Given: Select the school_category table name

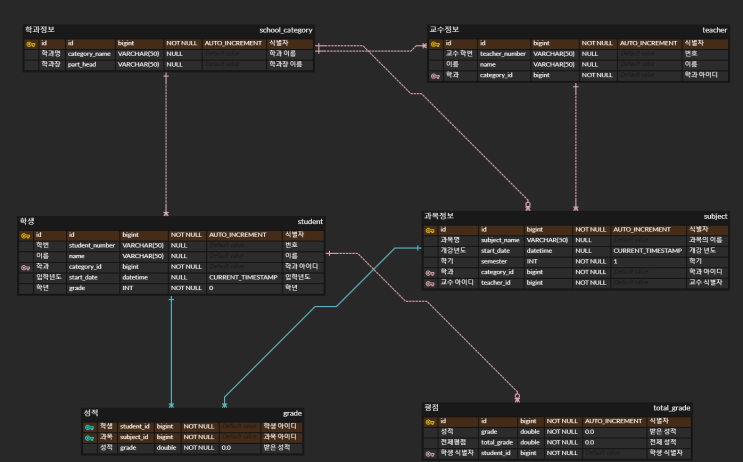Looking at the screenshot, I should (286, 30).
